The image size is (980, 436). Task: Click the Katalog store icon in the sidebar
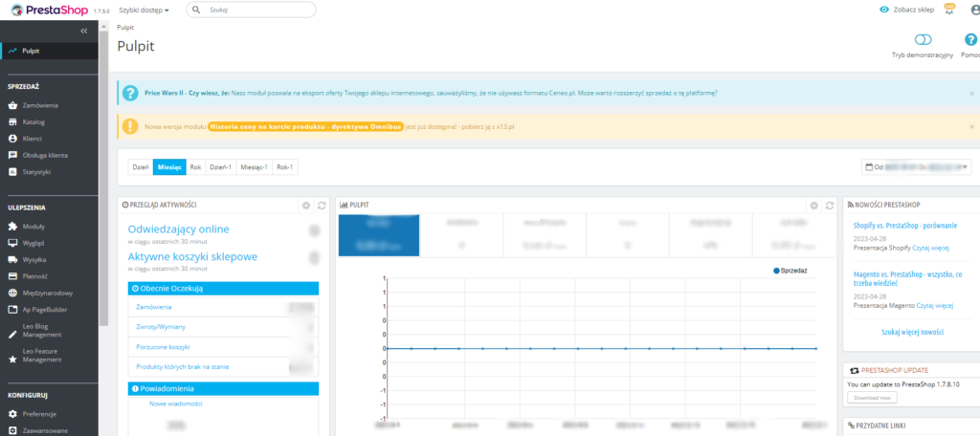(x=12, y=121)
